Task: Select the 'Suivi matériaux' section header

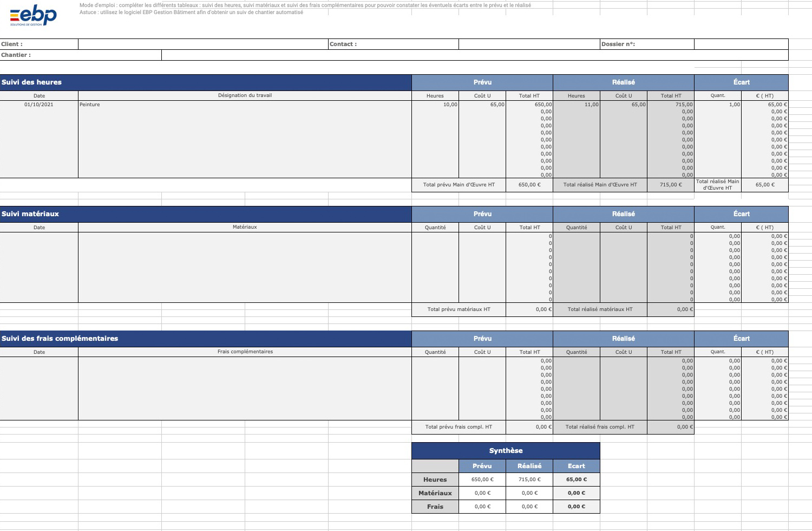Action: pos(206,214)
